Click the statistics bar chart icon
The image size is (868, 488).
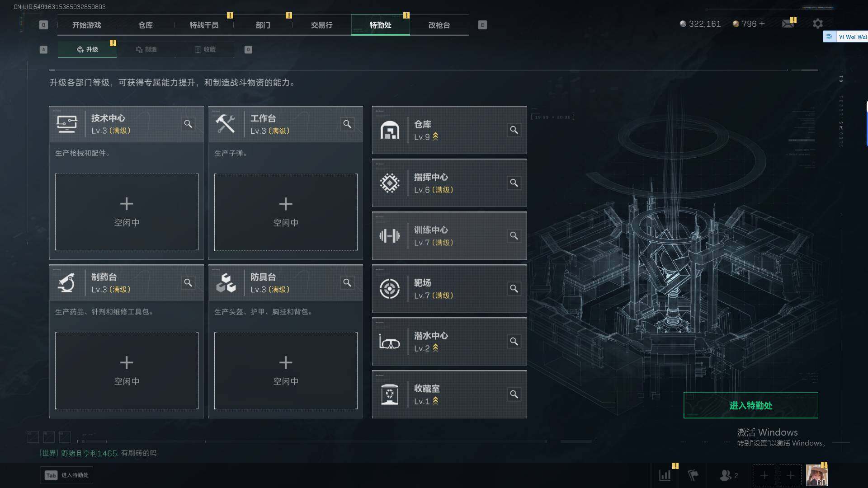[665, 475]
